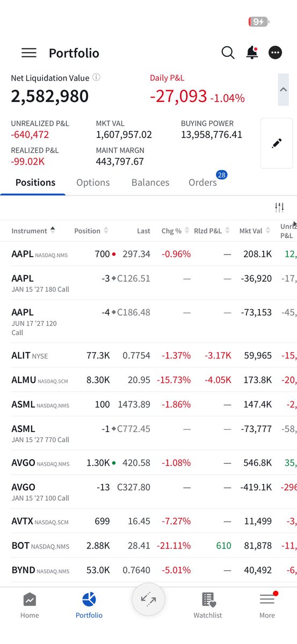297x644 pixels.
Task: Switch to the Options tab
Action: [93, 182]
